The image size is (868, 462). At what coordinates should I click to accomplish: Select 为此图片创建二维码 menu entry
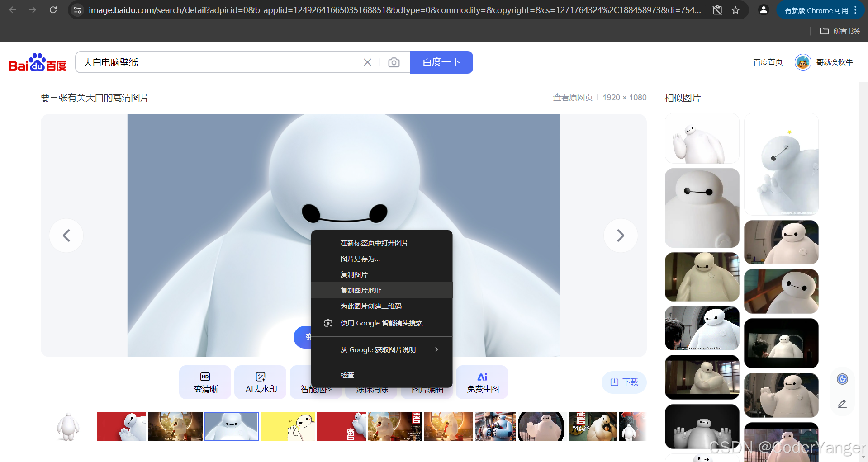click(382, 306)
